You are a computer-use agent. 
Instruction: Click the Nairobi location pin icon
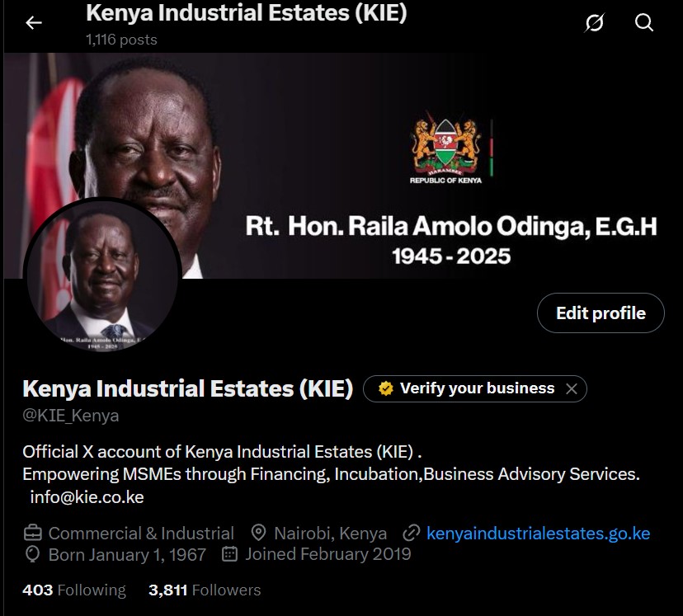tap(259, 533)
